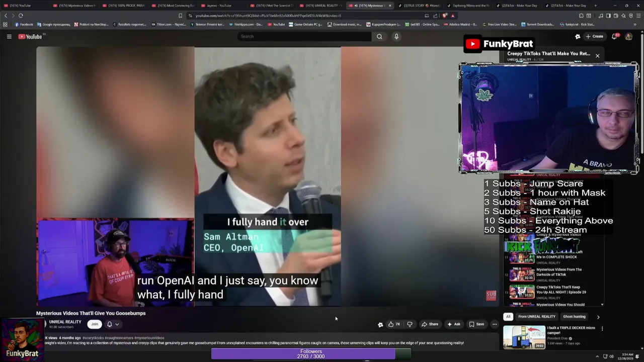644x362 pixels.
Task: Click the volume icon in system tray
Action: pos(611,356)
